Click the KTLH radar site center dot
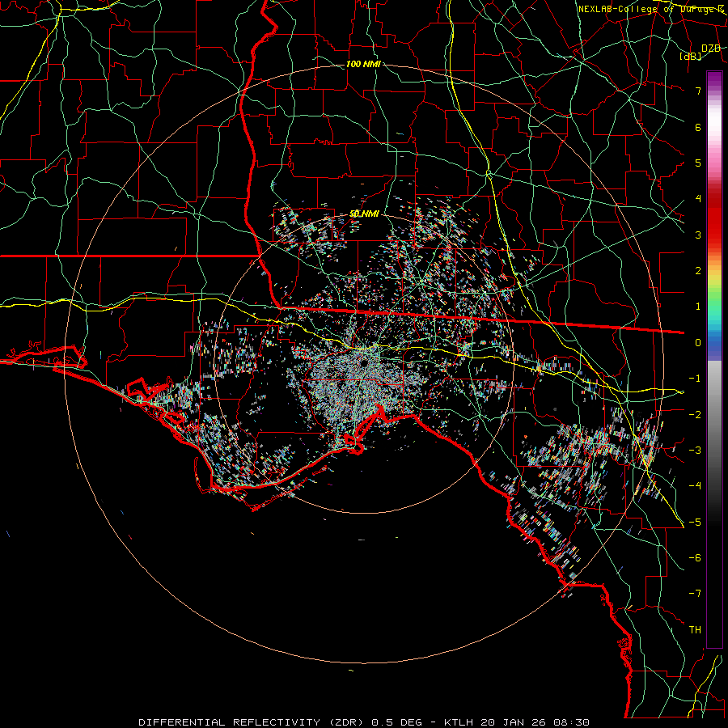The height and width of the screenshot is (728, 728). click(363, 362)
